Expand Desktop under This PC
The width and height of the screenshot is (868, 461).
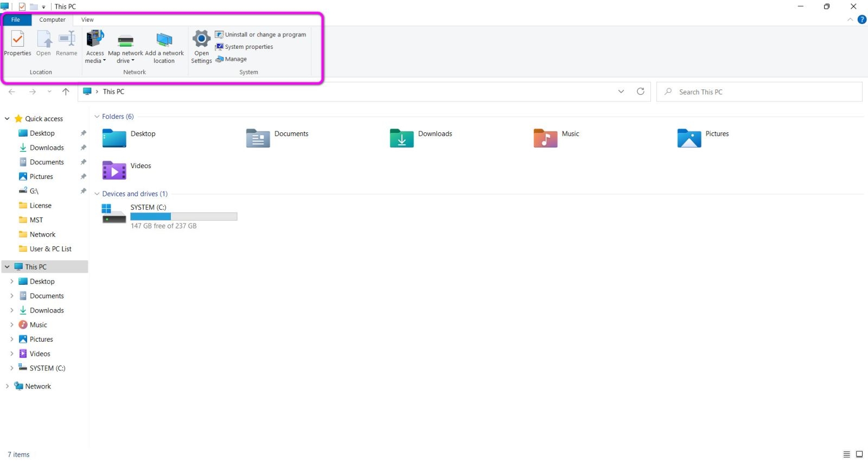12,281
